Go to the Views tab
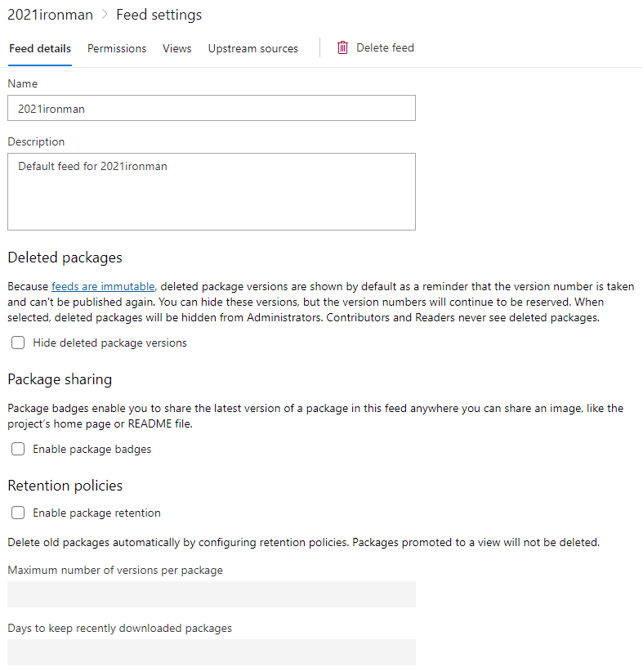Viewport: 643px width, 672px height. click(x=176, y=48)
